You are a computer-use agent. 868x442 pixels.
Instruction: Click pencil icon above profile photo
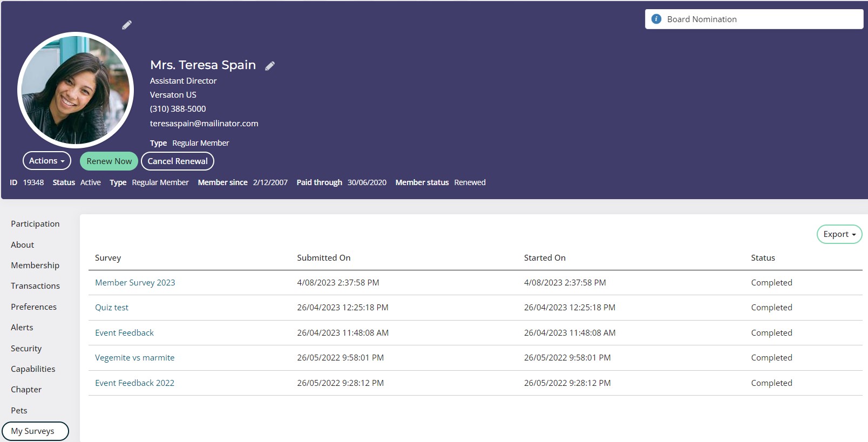127,25
